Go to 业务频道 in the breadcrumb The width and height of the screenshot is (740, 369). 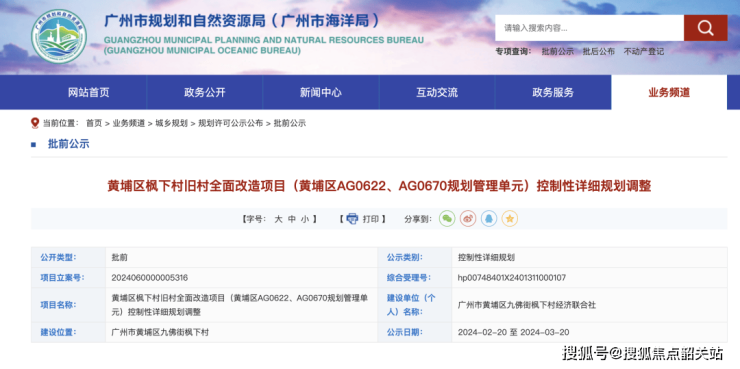tap(129, 124)
